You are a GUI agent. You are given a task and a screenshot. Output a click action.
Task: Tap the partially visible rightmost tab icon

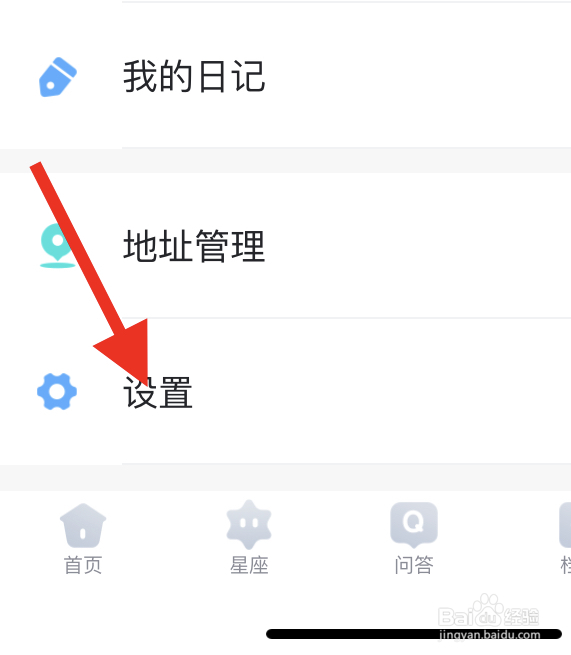[x=565, y=525]
